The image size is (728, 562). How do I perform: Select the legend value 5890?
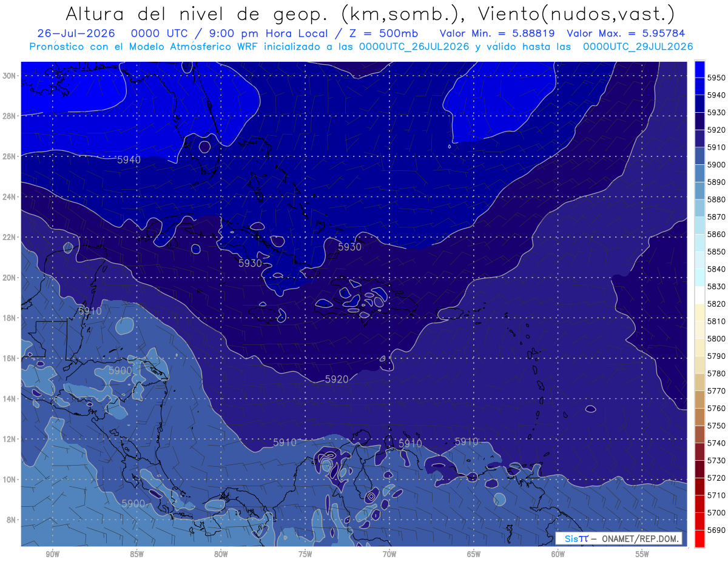[x=716, y=182]
